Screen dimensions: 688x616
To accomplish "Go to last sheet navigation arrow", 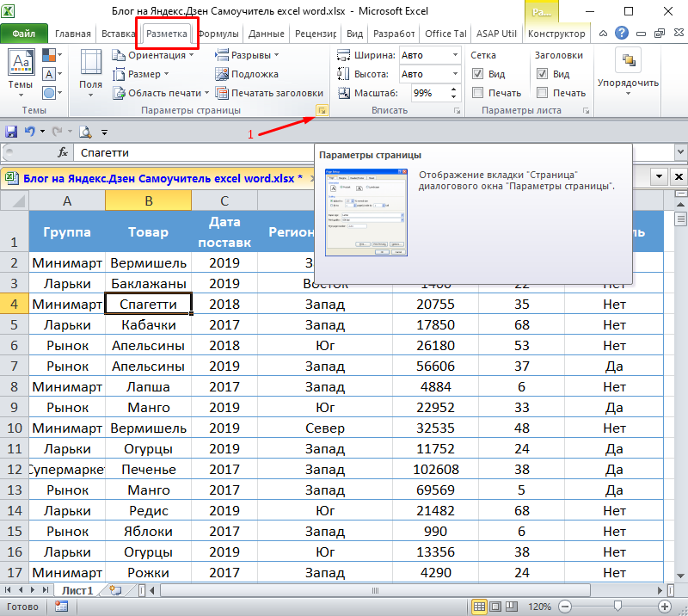I will pos(46,590).
